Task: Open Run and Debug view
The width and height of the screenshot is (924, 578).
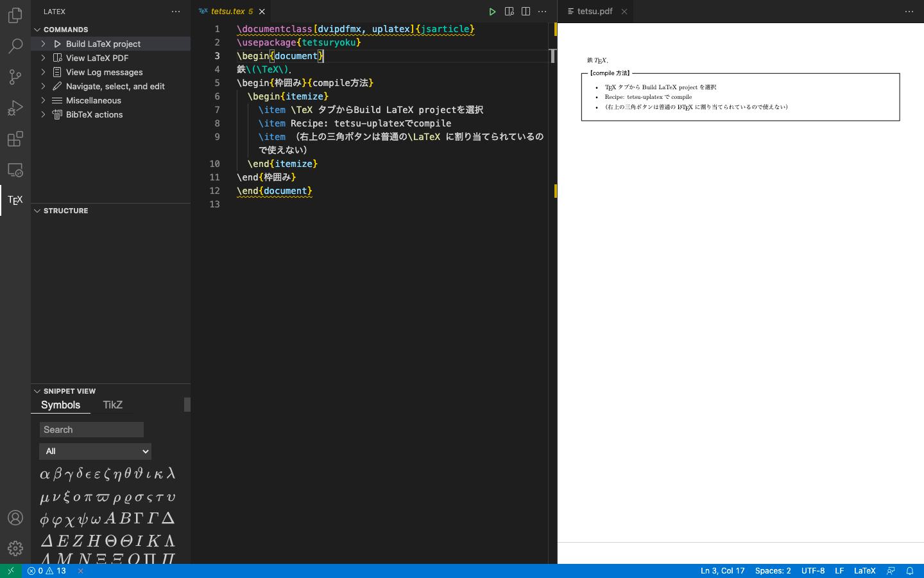Action: [x=15, y=108]
